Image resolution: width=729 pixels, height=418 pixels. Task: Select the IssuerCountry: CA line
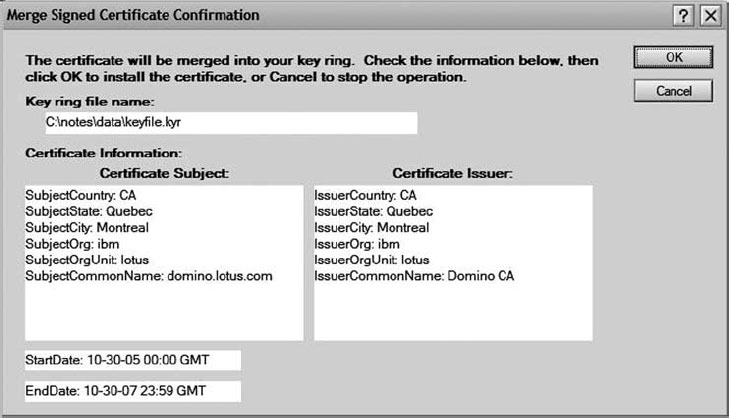[x=365, y=195]
